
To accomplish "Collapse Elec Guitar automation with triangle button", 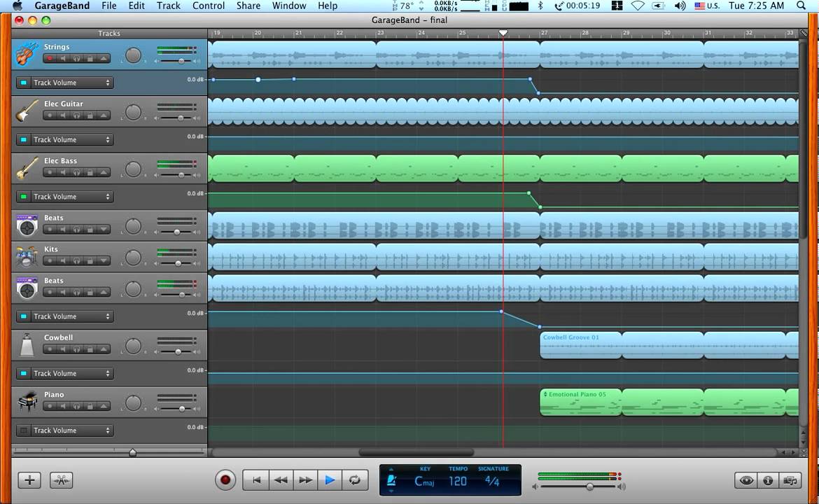I will (x=104, y=115).
